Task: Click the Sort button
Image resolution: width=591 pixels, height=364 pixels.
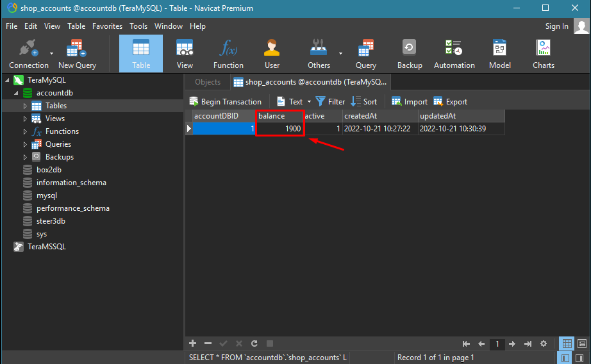Action: pyautogui.click(x=364, y=102)
